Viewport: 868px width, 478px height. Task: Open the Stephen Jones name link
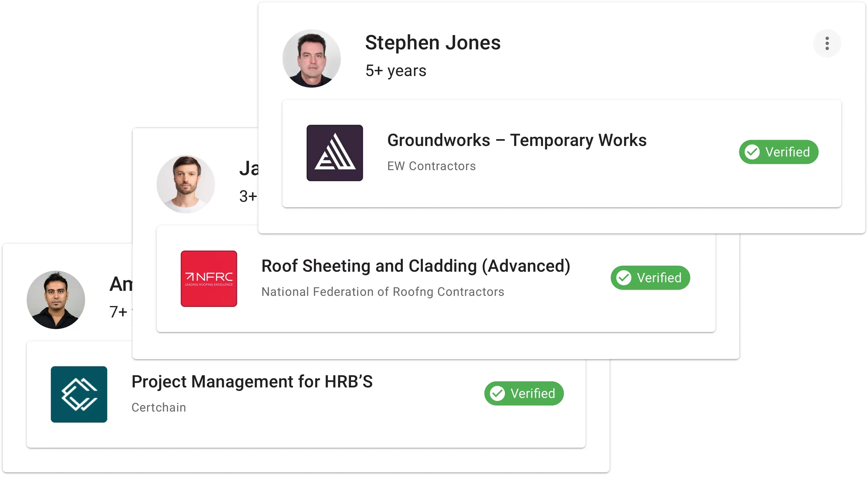point(433,42)
